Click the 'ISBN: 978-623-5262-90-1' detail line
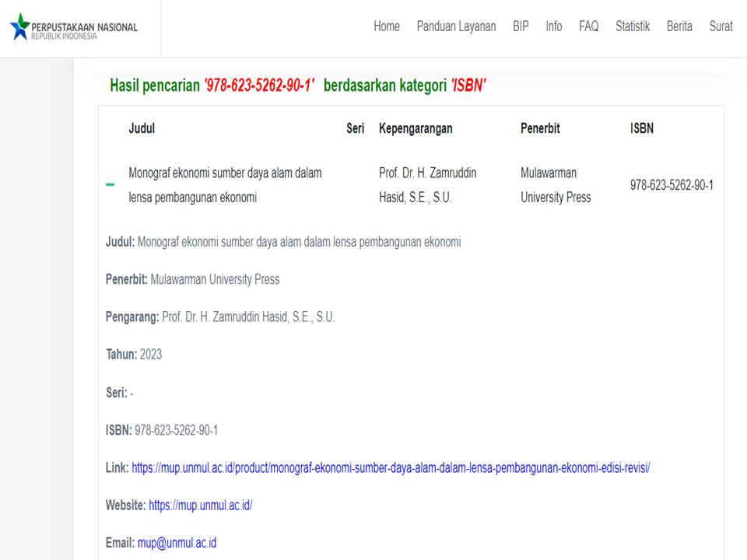 click(162, 430)
